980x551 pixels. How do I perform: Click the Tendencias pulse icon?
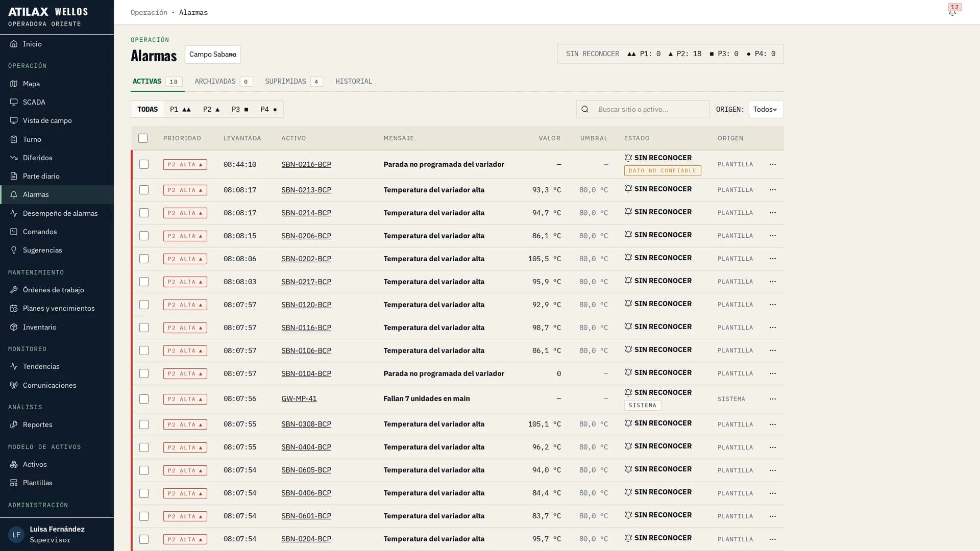(14, 366)
